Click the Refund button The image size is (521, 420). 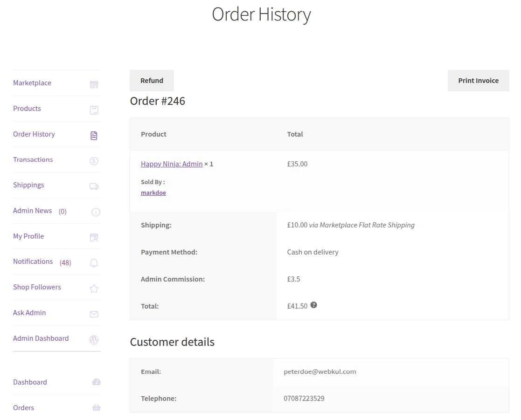[x=152, y=80]
